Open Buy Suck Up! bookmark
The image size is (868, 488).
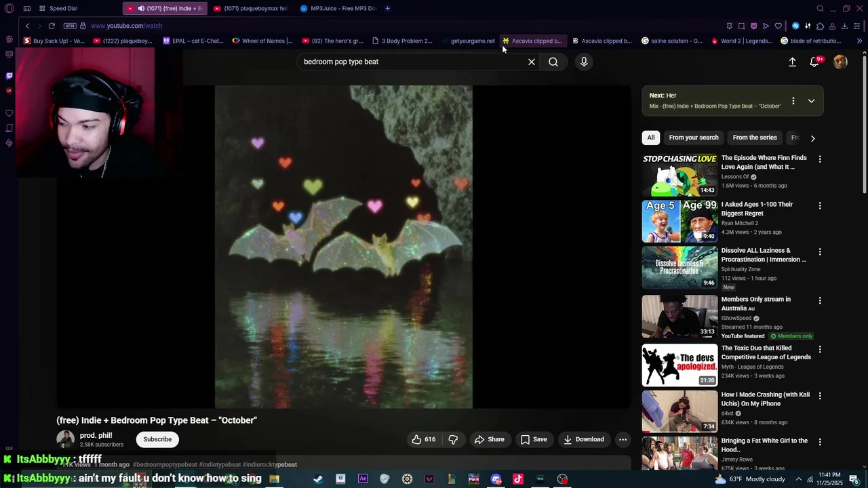(x=54, y=41)
